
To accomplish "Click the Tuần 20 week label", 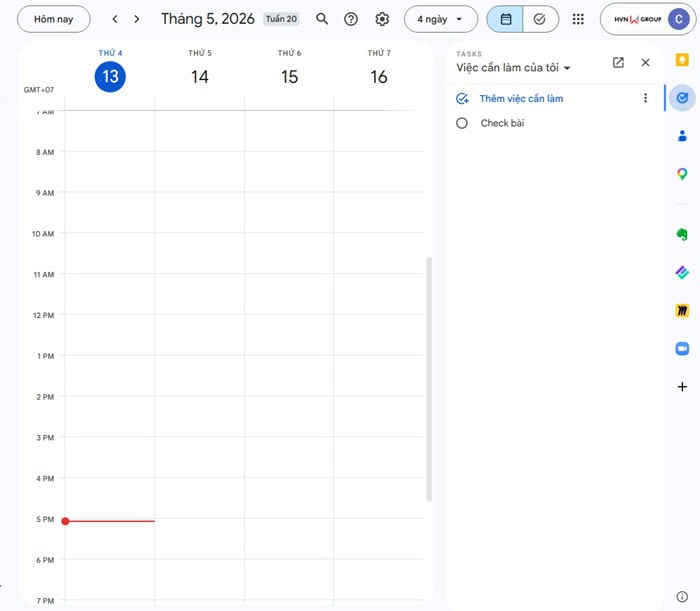I will coord(281,19).
